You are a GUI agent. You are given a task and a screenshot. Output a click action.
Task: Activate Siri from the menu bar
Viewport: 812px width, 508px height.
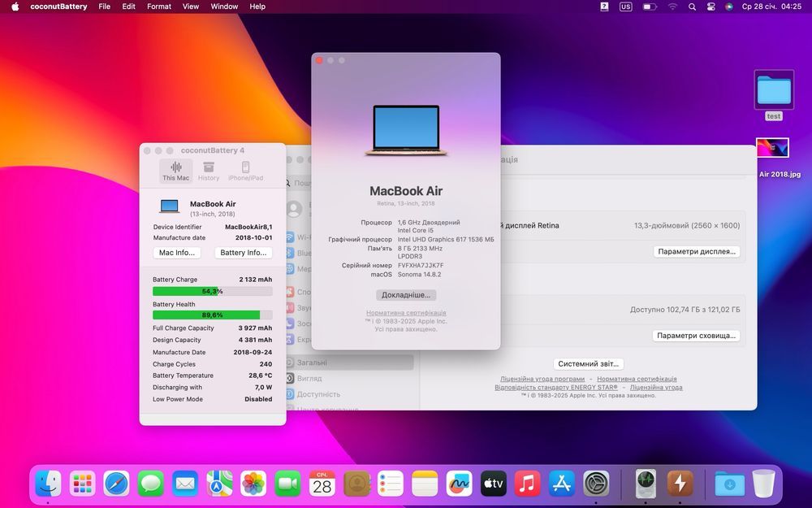click(729, 7)
